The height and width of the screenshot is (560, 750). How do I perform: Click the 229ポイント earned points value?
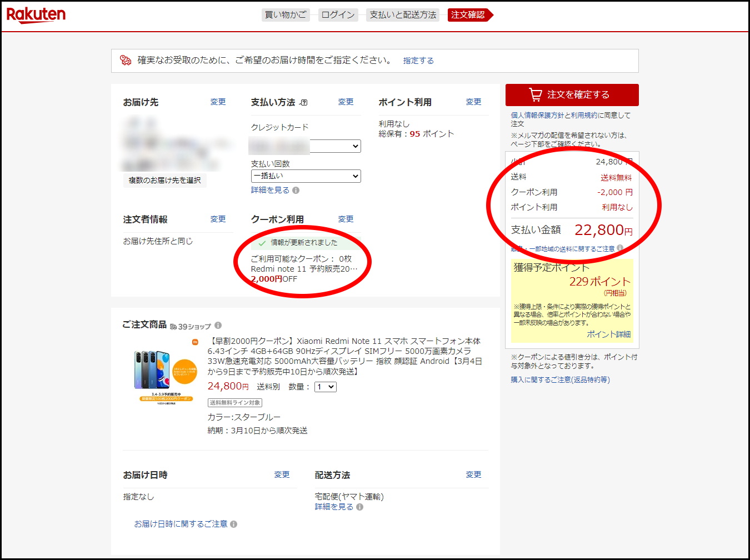(x=600, y=282)
